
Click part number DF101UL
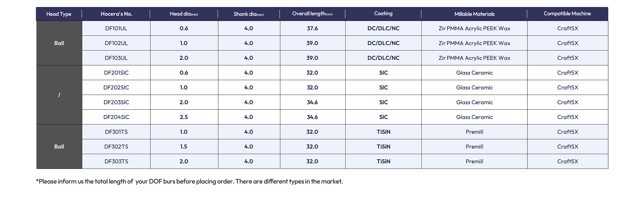click(x=116, y=28)
